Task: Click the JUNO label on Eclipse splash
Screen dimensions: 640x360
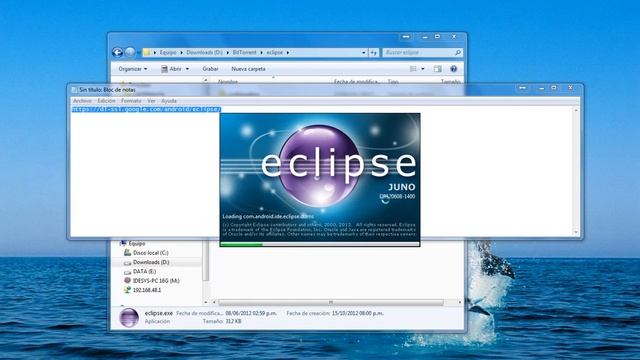Action: [402, 187]
